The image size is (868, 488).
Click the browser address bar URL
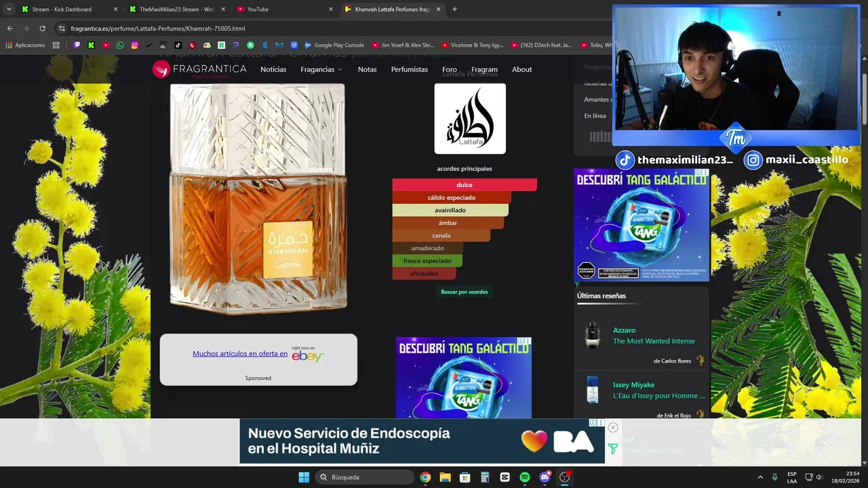coord(158,28)
